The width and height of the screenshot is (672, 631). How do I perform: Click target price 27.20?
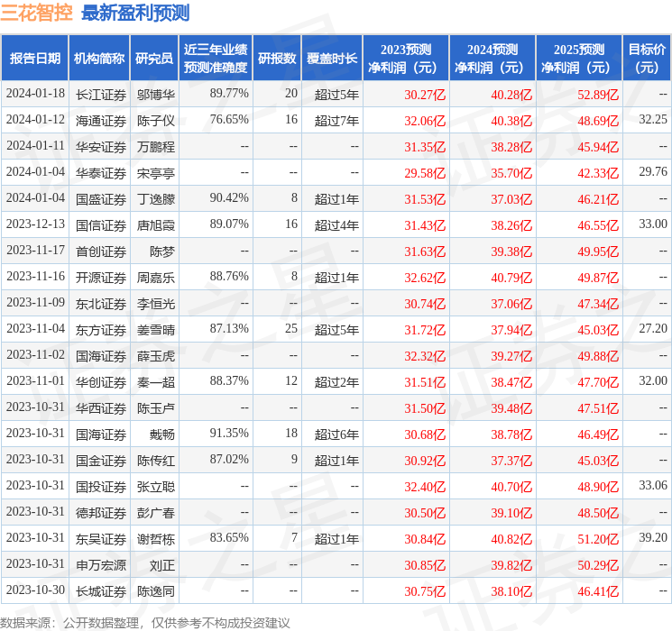click(x=653, y=328)
